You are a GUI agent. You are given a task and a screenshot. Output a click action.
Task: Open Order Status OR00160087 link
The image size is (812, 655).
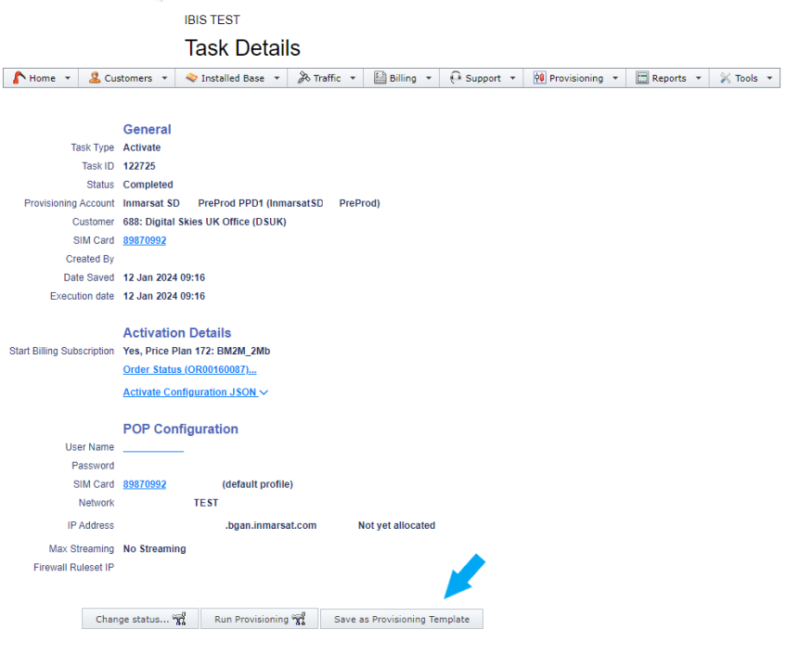[x=189, y=370]
